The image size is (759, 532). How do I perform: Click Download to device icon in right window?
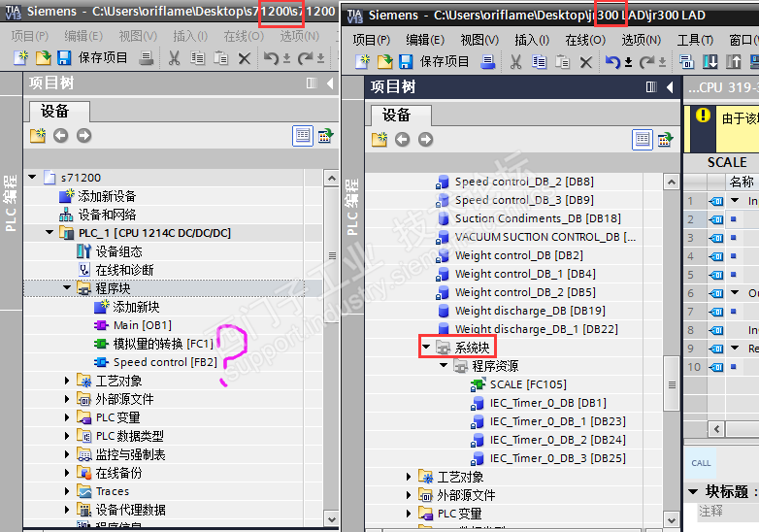pos(710,62)
